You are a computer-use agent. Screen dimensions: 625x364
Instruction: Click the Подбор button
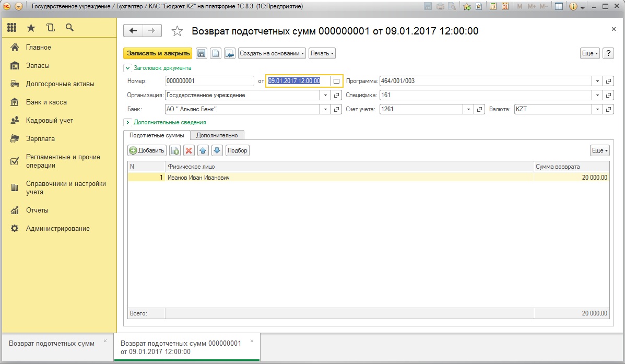[238, 150]
